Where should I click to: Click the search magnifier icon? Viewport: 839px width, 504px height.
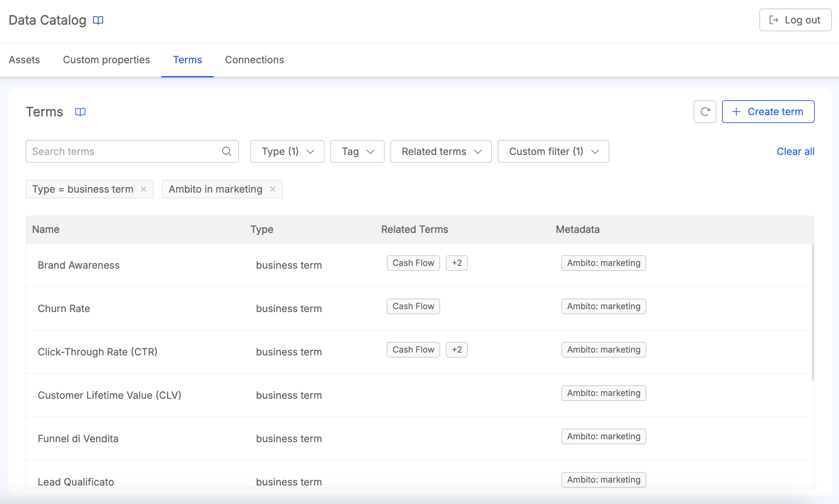[227, 151]
